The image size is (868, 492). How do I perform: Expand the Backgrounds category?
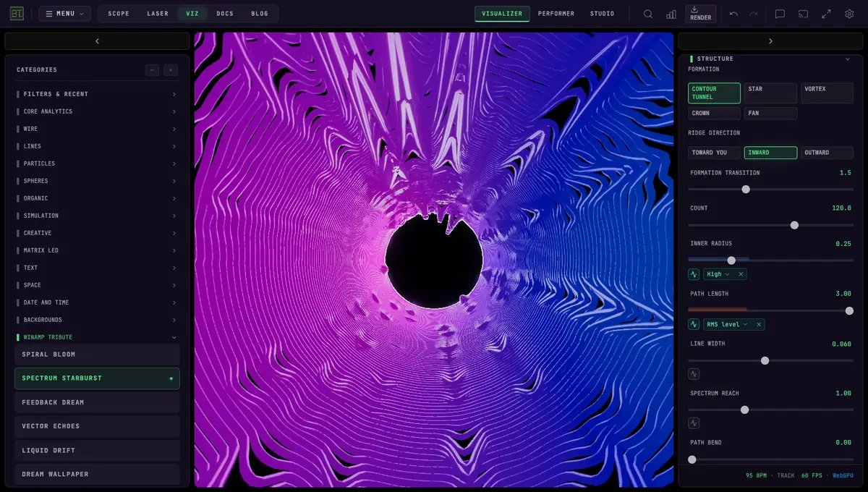97,320
